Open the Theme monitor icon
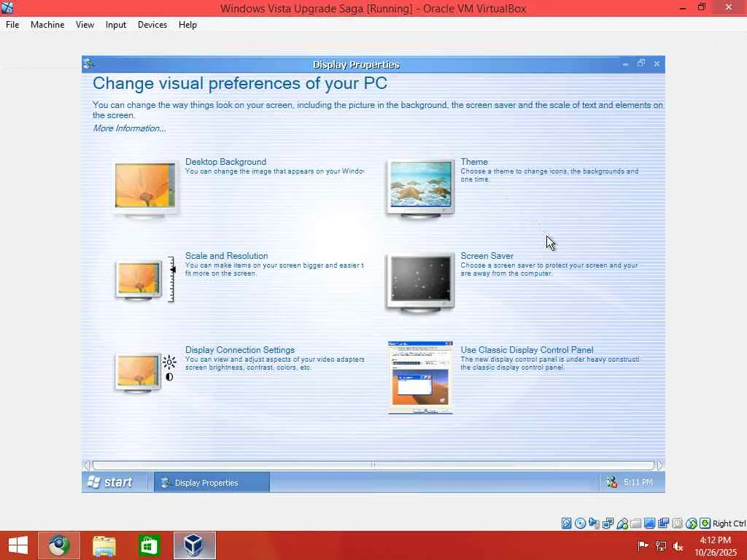The width and height of the screenshot is (747, 560). (420, 189)
